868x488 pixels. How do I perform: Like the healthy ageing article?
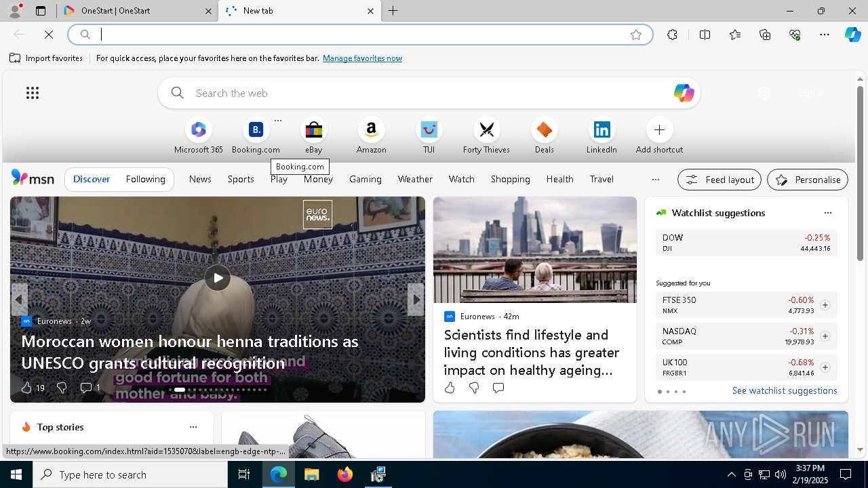(x=450, y=388)
